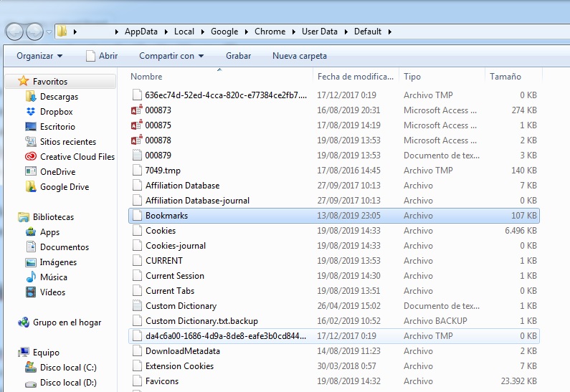The width and height of the screenshot is (570, 392).
Task: Select the 000879 text document icon
Action: (x=137, y=155)
